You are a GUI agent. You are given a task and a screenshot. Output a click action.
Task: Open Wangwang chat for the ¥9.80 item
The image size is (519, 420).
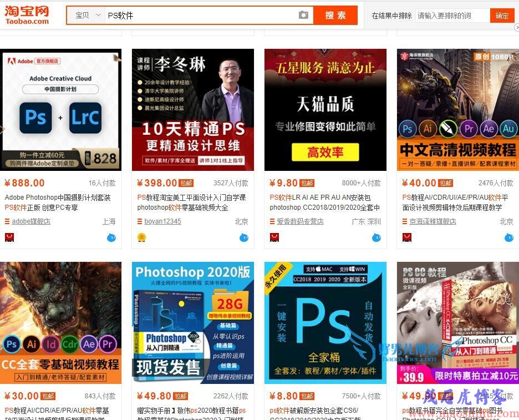pyautogui.click(x=376, y=237)
